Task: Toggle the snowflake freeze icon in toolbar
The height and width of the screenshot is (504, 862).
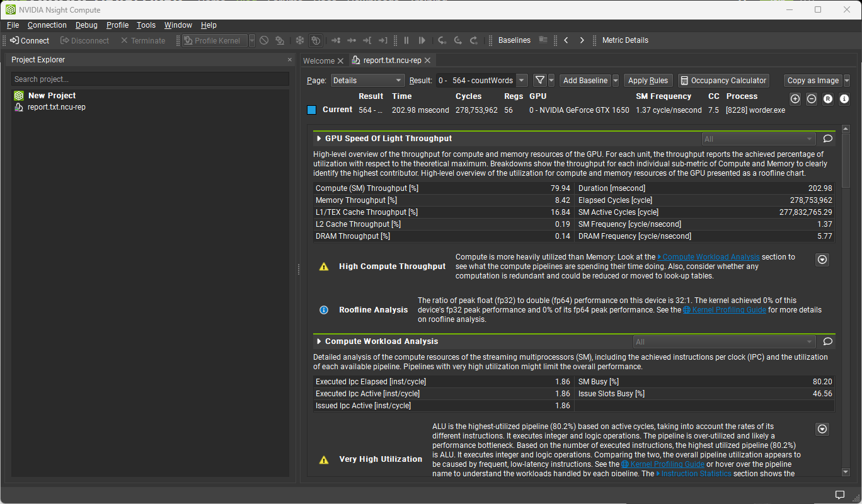Action: point(300,40)
